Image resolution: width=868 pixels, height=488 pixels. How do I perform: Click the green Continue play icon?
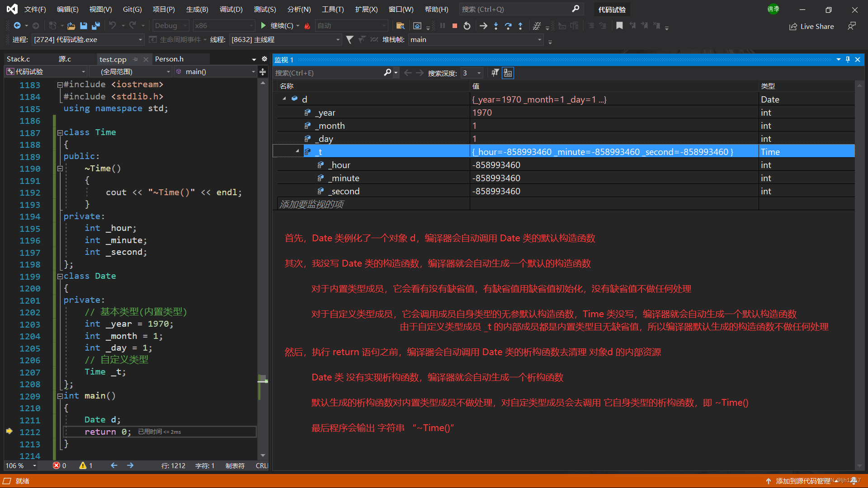pyautogui.click(x=264, y=26)
